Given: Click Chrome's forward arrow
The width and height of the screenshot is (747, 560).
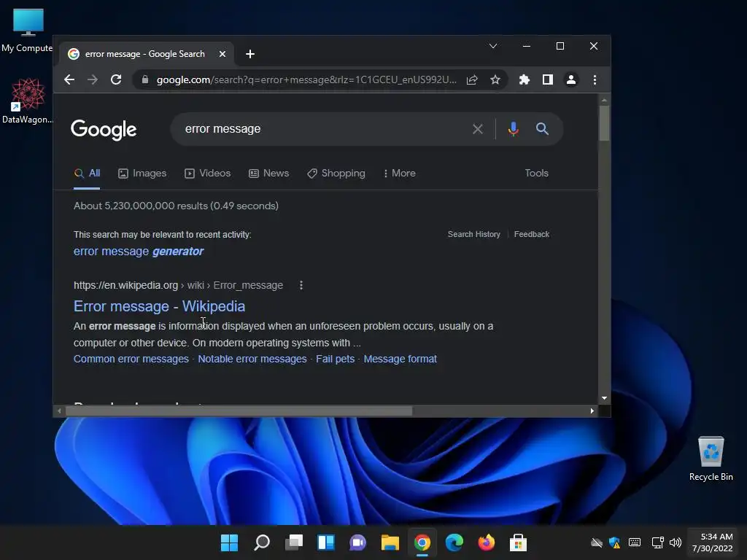Looking at the screenshot, I should (93, 79).
